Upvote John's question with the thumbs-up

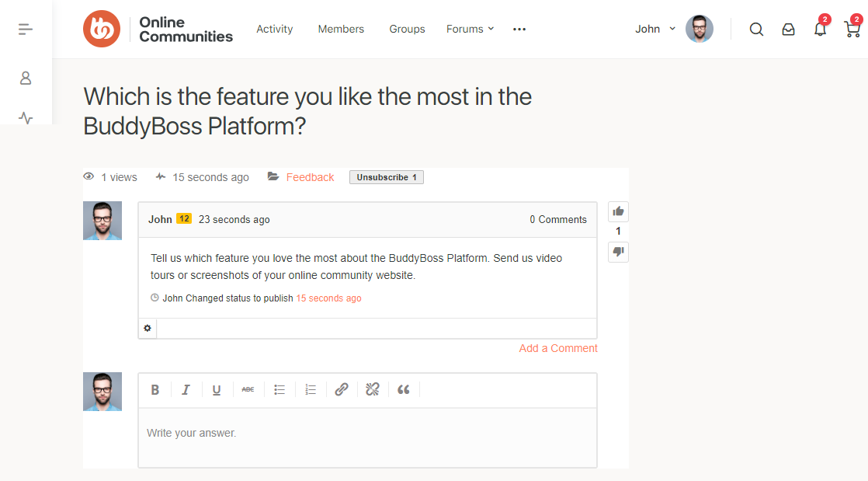tap(618, 211)
